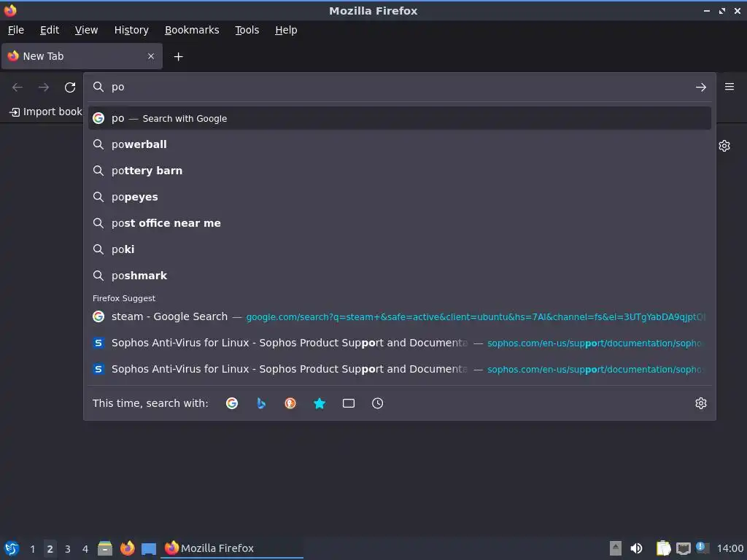Image resolution: width=747 pixels, height=560 pixels.
Task: Select 'po — Search with Google' result
Action: click(x=400, y=118)
